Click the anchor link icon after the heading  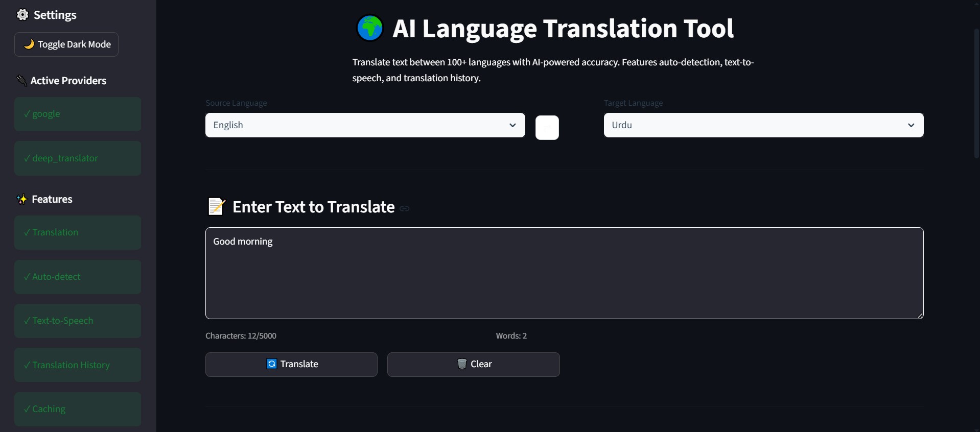pyautogui.click(x=405, y=208)
